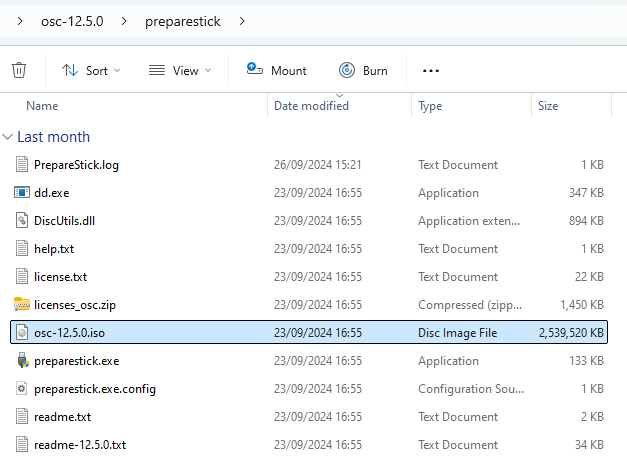Click the 22 KB size cell
The width and height of the screenshot is (627, 467).
point(589,277)
